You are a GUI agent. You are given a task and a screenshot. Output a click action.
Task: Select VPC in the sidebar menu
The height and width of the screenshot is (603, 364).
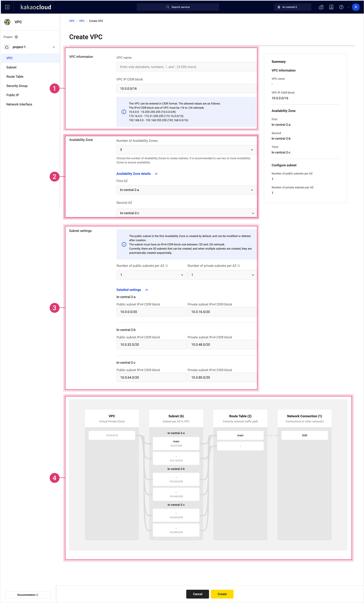[x=30, y=58]
